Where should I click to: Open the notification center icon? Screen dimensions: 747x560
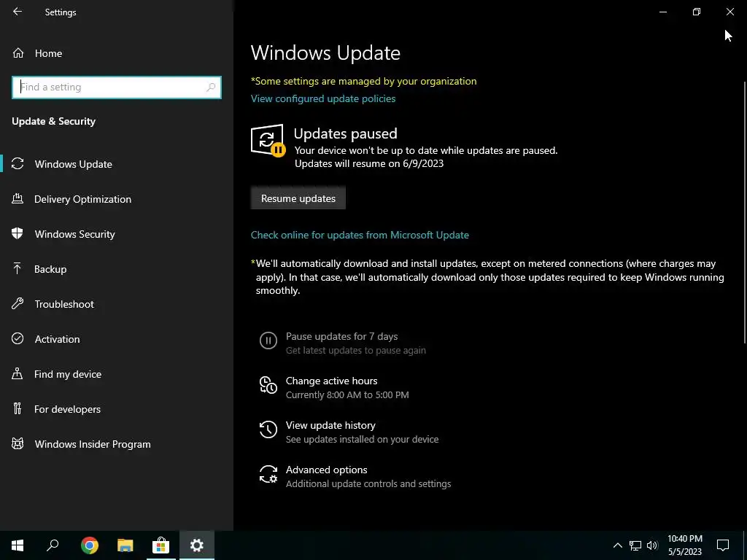point(723,545)
